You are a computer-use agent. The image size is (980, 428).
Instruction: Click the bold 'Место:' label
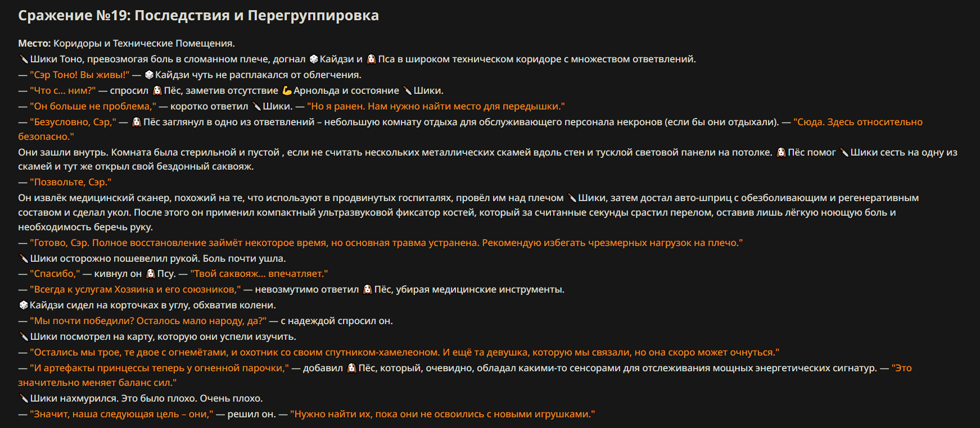(x=34, y=43)
